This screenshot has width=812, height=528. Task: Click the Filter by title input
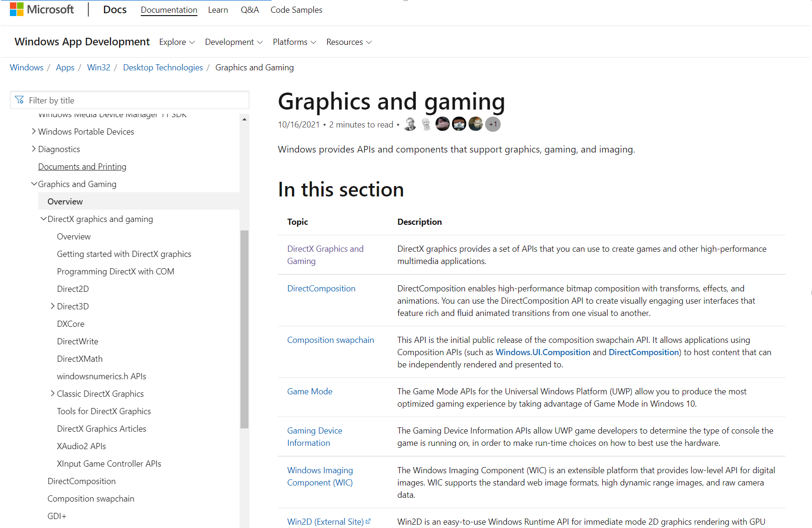129,100
